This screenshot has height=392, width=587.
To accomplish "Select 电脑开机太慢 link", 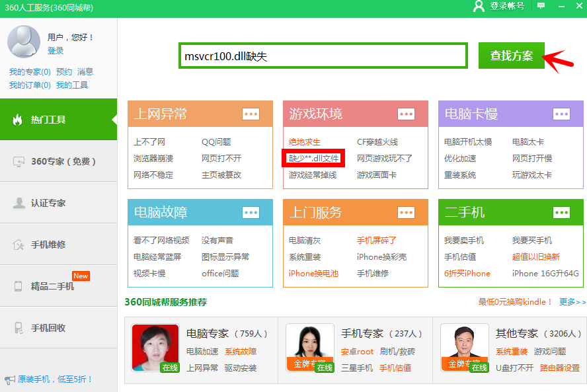I will [468, 142].
